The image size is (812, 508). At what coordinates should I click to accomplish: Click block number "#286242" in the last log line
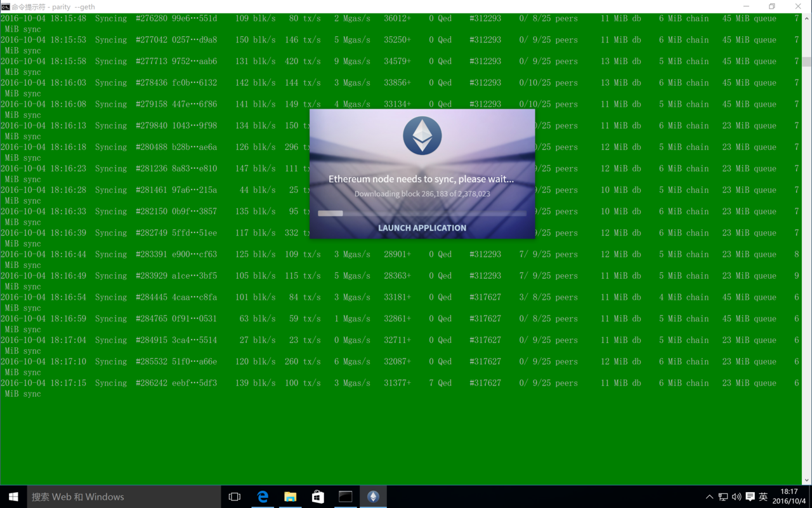151,384
